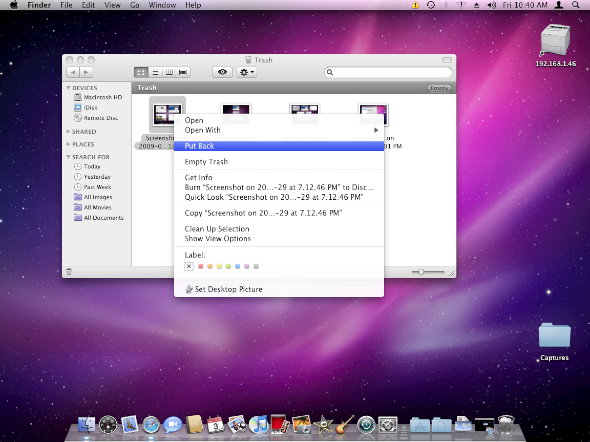Screen dimensions: 590x442
Task: Open the Today saved search
Action: coord(87,166)
